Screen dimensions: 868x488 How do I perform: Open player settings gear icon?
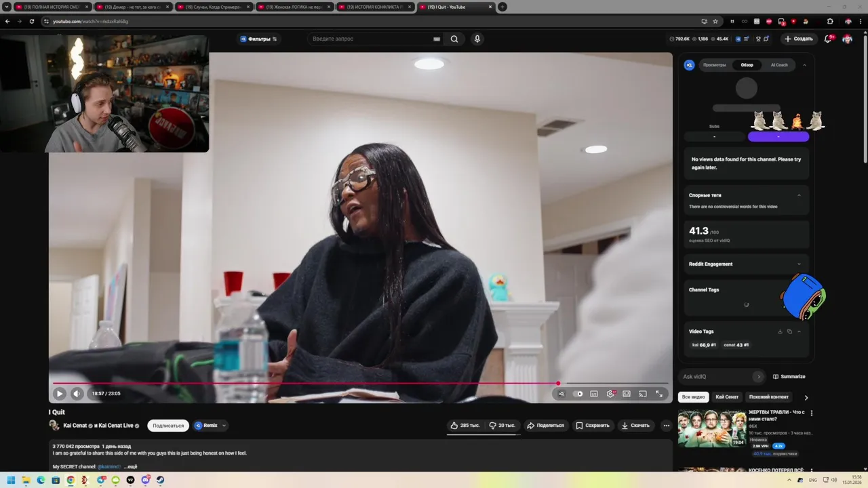(610, 394)
